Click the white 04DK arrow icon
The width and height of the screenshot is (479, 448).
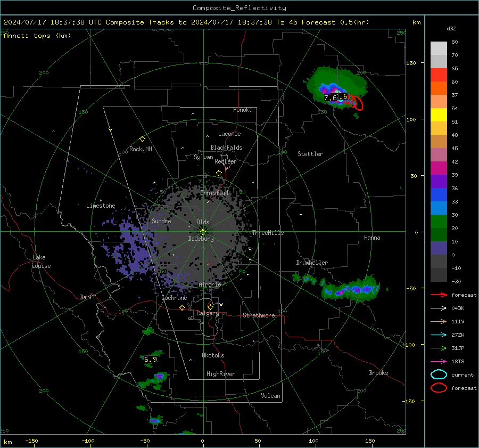tap(439, 308)
